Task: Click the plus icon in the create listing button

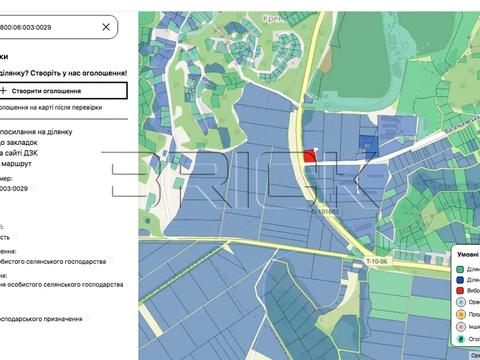Action: click(3, 91)
